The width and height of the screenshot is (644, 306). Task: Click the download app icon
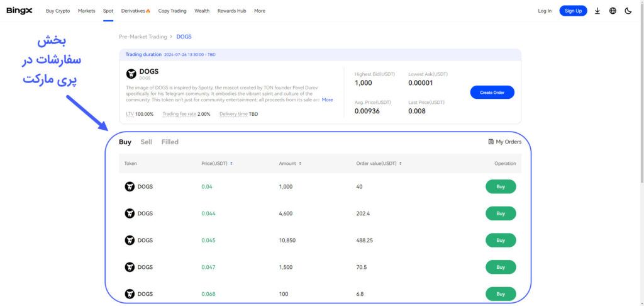tap(597, 11)
